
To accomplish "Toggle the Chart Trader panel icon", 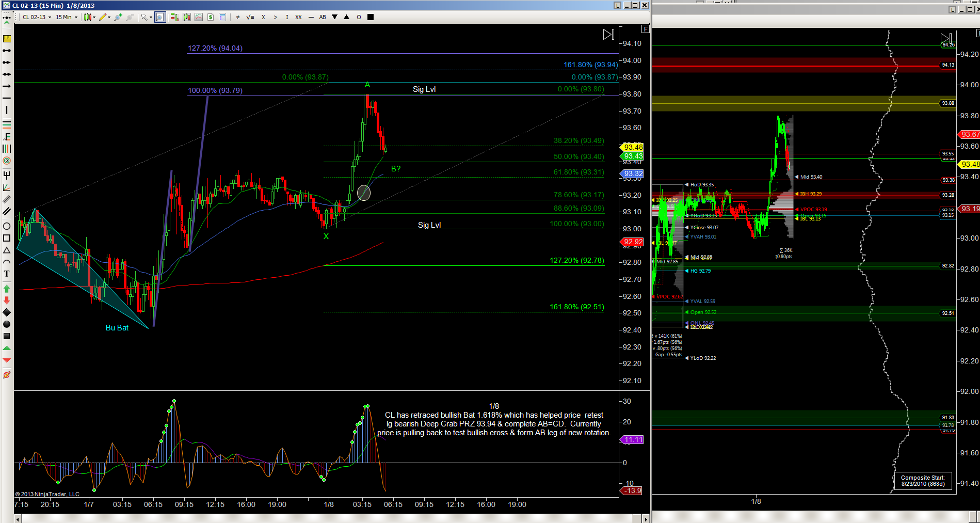I will point(174,17).
